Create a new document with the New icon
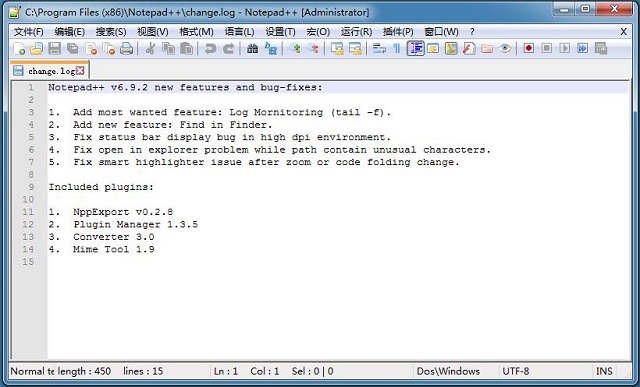Screen dimensions: 640x387 [x=19, y=49]
